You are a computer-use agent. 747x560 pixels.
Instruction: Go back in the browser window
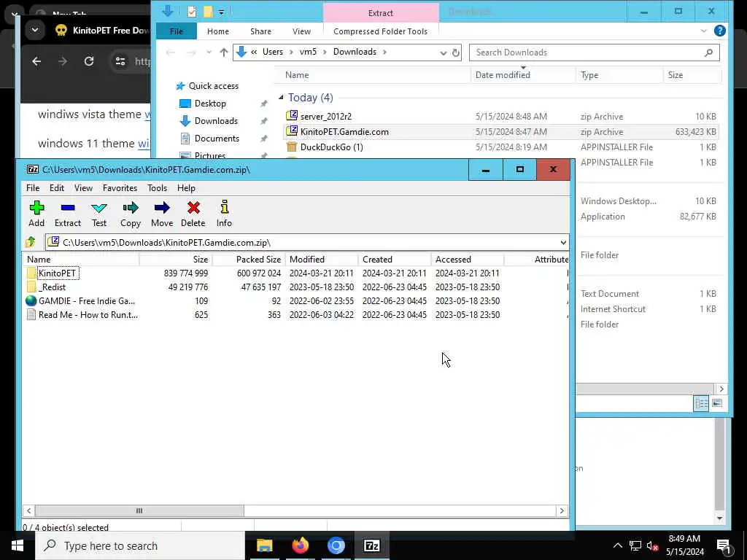pos(36,61)
